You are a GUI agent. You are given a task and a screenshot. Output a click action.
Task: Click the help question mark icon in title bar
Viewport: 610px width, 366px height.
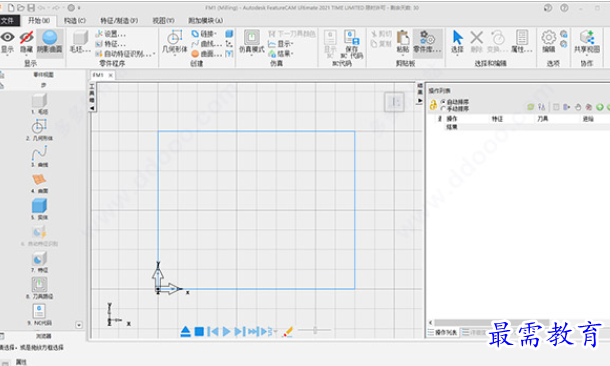pos(564,8)
